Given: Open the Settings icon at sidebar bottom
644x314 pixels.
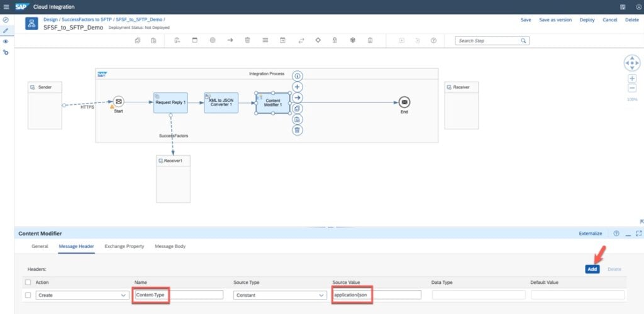Looking at the screenshot, I should pos(6,53).
